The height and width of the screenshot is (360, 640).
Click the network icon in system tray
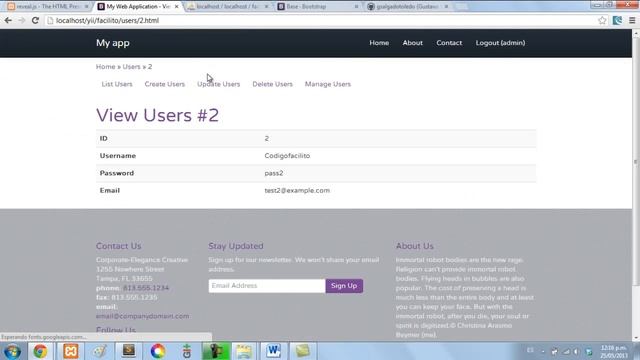pyautogui.click(x=566, y=351)
